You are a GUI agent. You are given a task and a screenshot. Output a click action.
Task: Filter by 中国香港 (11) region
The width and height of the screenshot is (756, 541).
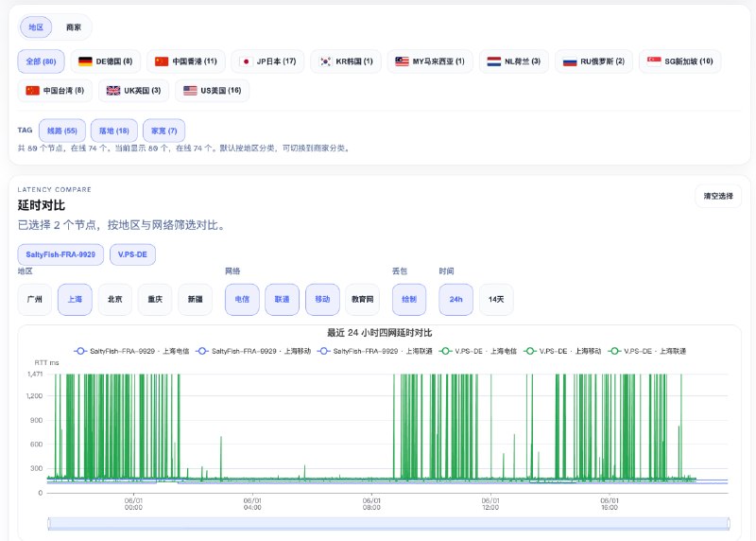pos(185,61)
